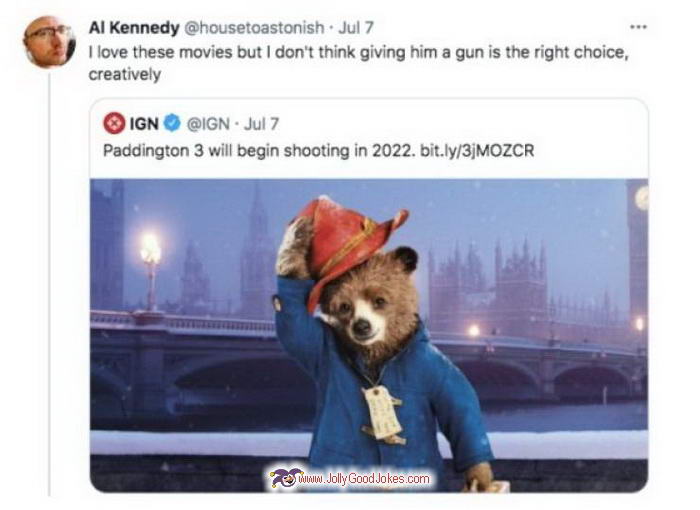Click the IGN red logo avatar
Image resolution: width=700 pixels, height=510 pixels.
(114, 123)
